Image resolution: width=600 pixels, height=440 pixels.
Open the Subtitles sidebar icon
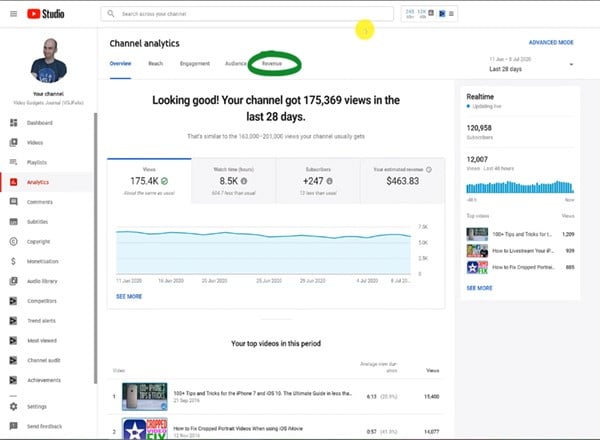pos(13,222)
